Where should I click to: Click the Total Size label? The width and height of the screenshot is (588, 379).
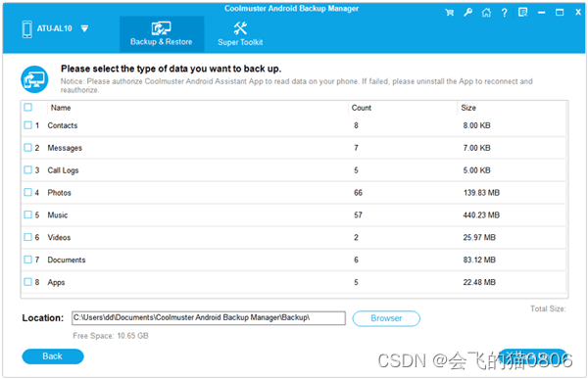(x=548, y=308)
